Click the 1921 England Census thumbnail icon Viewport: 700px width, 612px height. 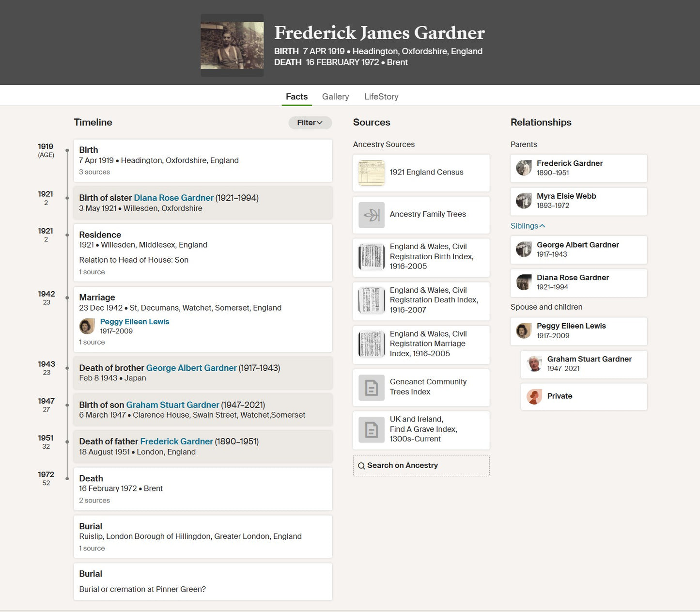point(372,173)
